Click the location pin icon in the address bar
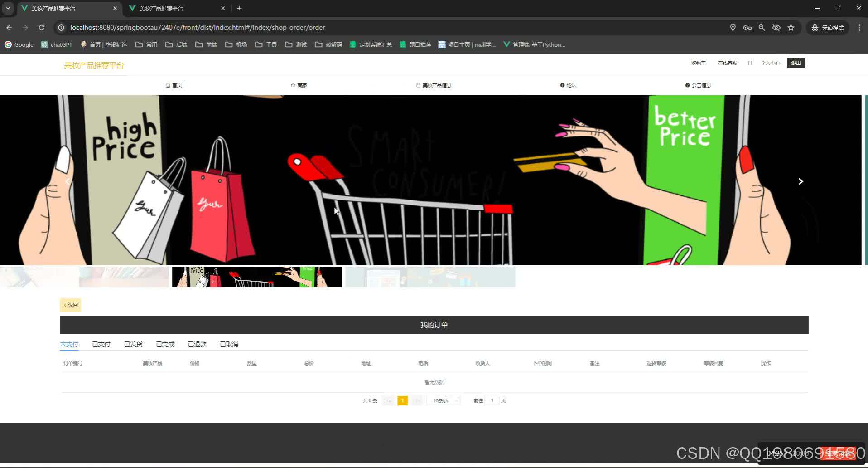Viewport: 868px width, 468px height. click(x=733, y=28)
